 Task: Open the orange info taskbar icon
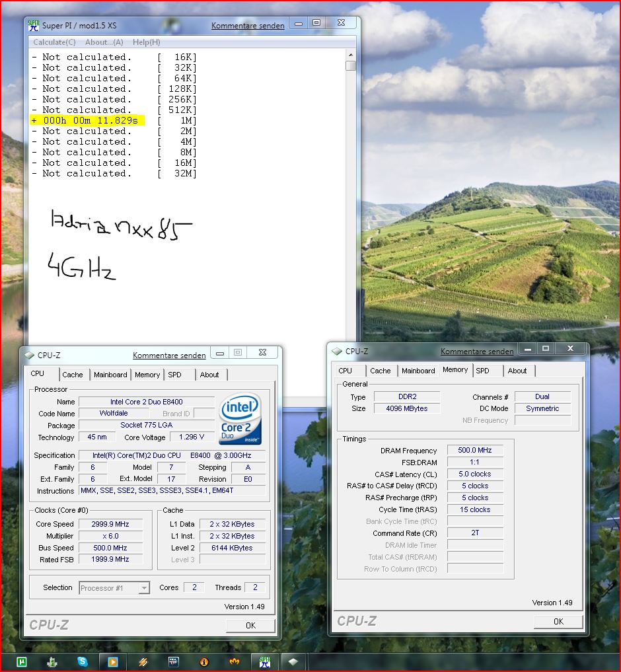click(x=204, y=661)
